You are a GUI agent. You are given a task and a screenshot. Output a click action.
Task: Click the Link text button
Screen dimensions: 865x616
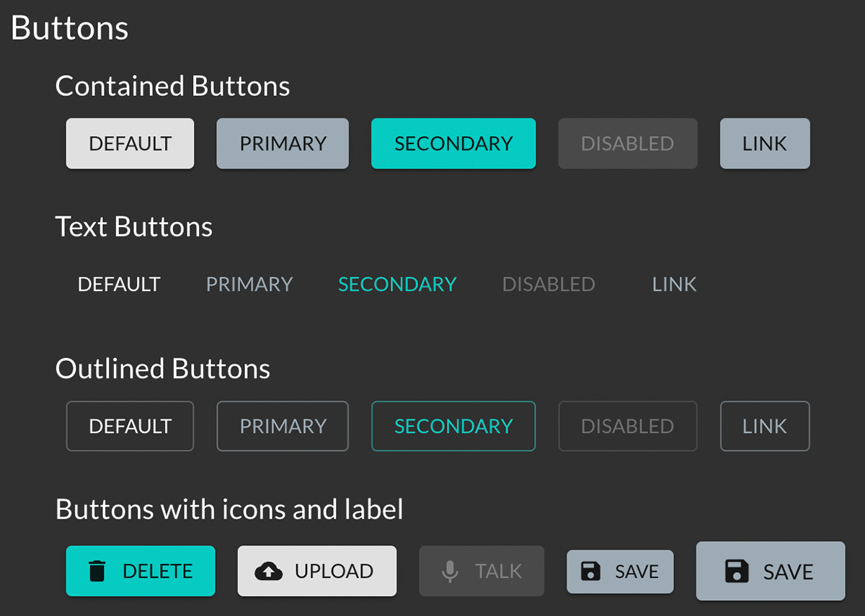coord(674,284)
